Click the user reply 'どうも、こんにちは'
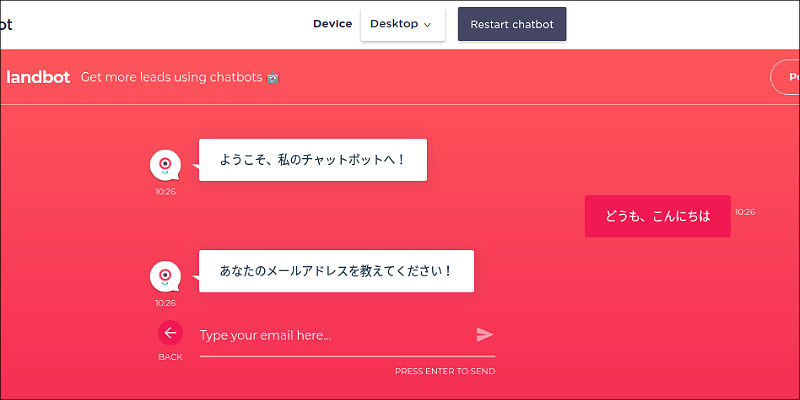 click(x=658, y=216)
